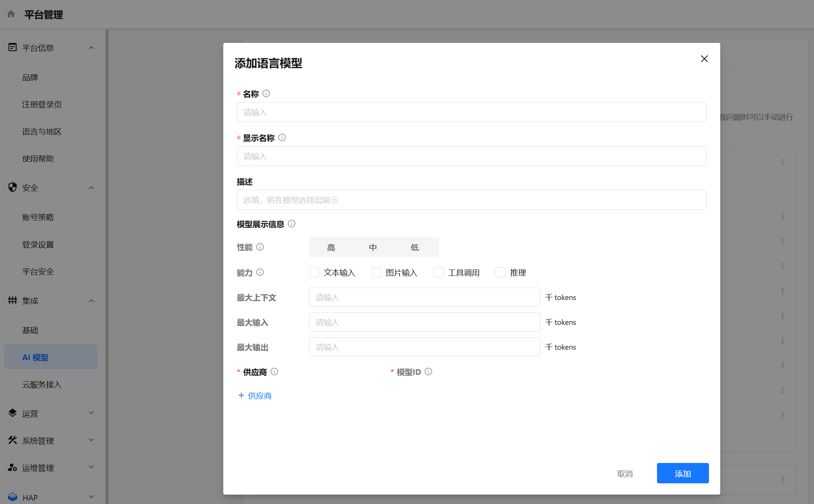The height and width of the screenshot is (504, 814).
Task: Select 中 performance option
Action: [x=373, y=247]
